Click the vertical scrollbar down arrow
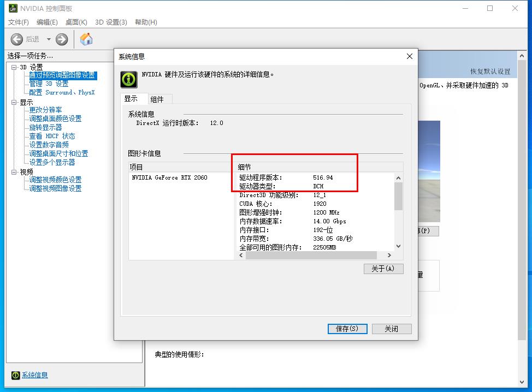 398,247
